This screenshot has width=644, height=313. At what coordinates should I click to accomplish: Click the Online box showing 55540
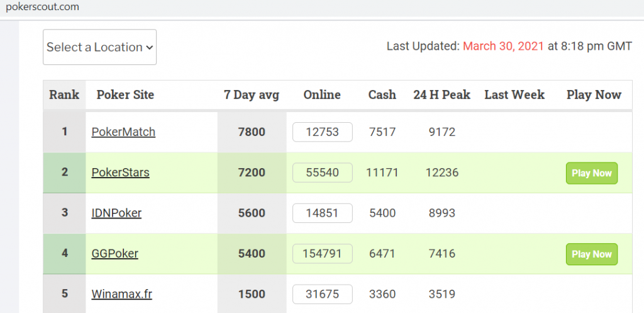(x=323, y=173)
